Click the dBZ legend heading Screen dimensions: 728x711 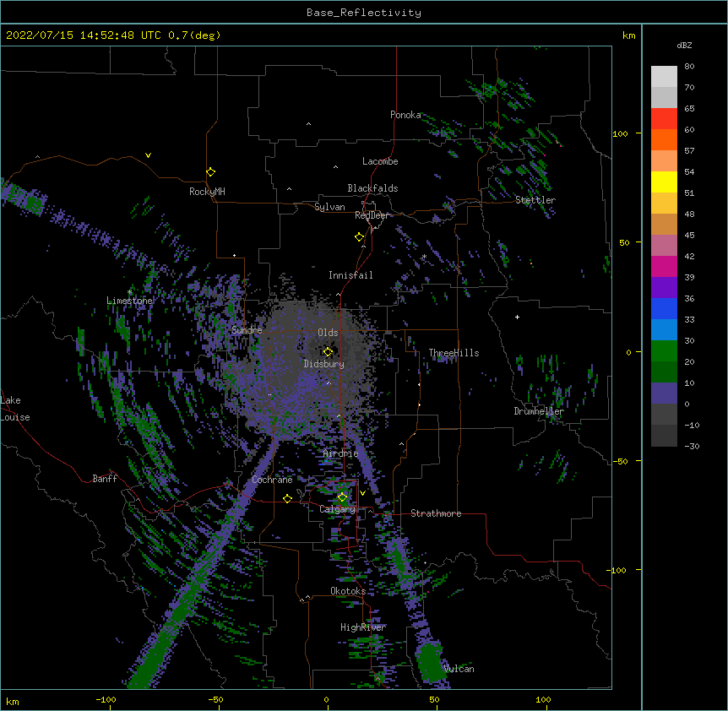pos(684,45)
